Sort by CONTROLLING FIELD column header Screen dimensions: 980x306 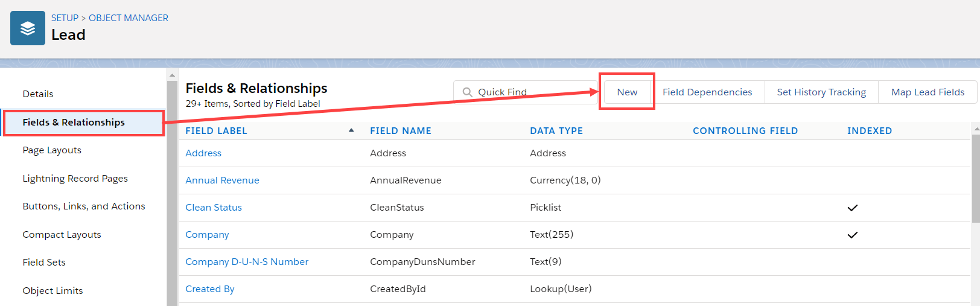tap(745, 131)
